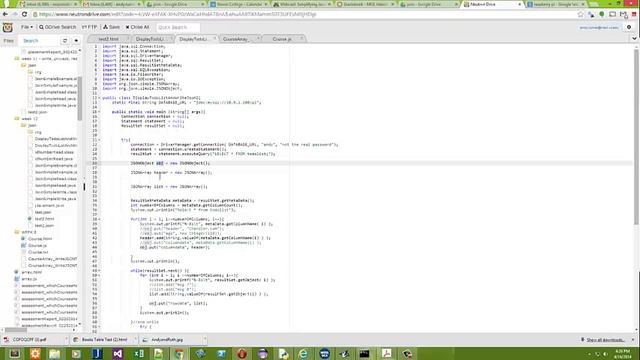The image size is (640, 360).
Task: Fold the class declaration at line 12
Action: point(99,98)
